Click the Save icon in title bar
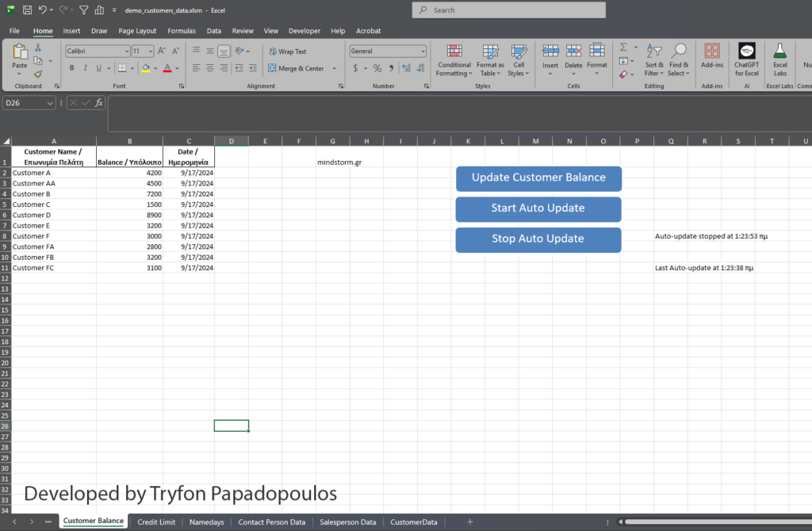 click(27, 10)
